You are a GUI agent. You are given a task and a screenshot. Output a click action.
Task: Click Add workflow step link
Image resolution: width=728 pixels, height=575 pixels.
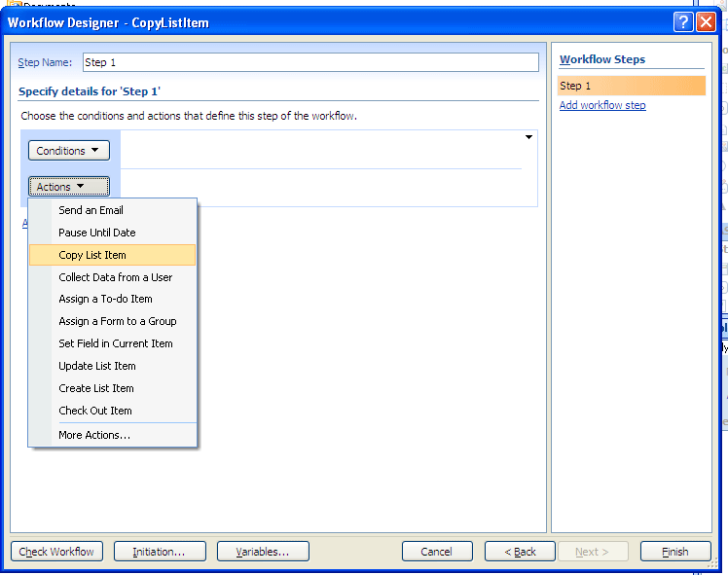(x=602, y=105)
